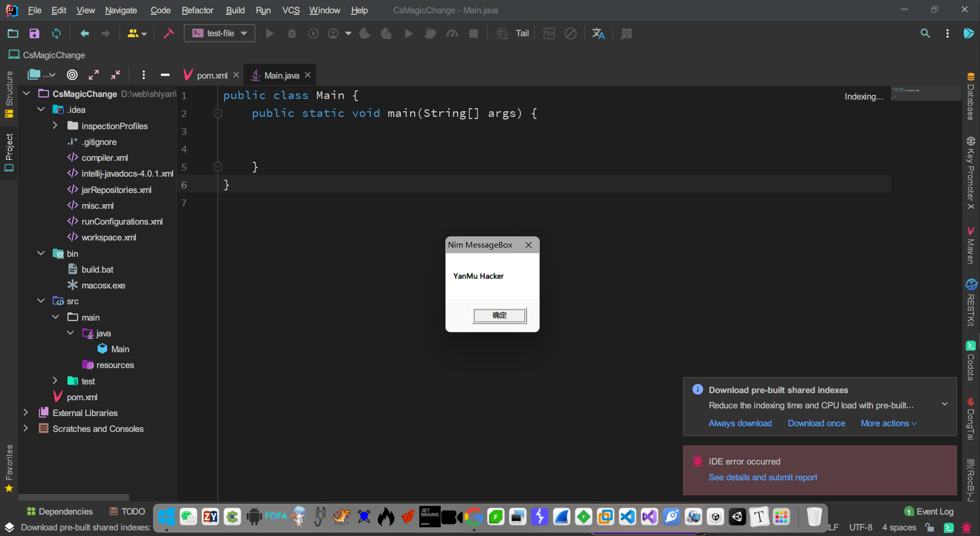Close the Main.java editor tab
This screenshot has width=980, height=536.
(307, 75)
